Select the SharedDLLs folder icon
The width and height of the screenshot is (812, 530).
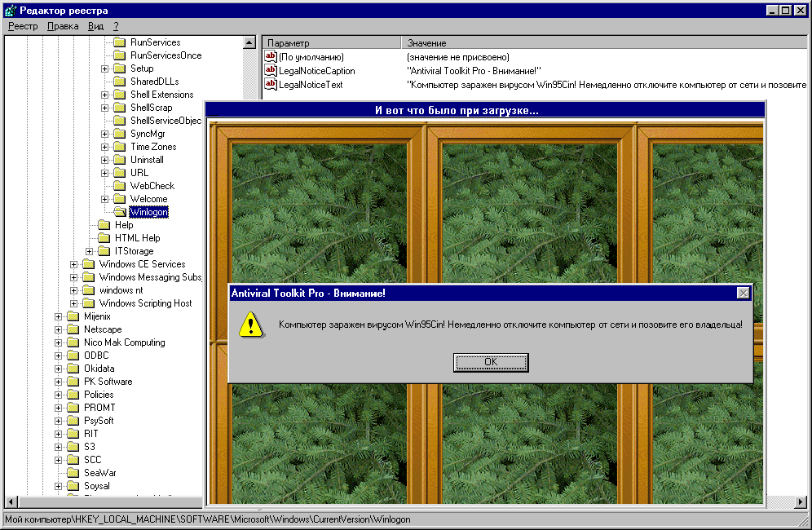[x=120, y=81]
